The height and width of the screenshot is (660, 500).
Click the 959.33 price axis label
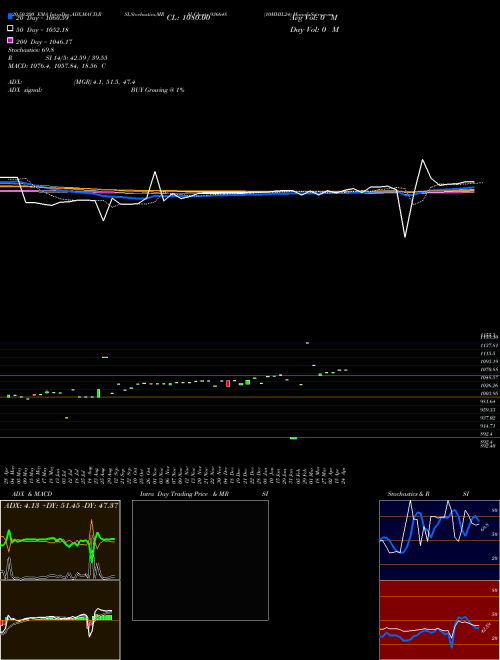click(x=489, y=410)
